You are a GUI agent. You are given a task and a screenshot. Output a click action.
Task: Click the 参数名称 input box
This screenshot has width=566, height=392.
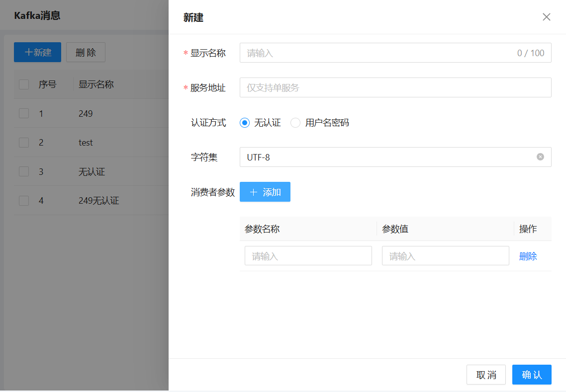308,256
